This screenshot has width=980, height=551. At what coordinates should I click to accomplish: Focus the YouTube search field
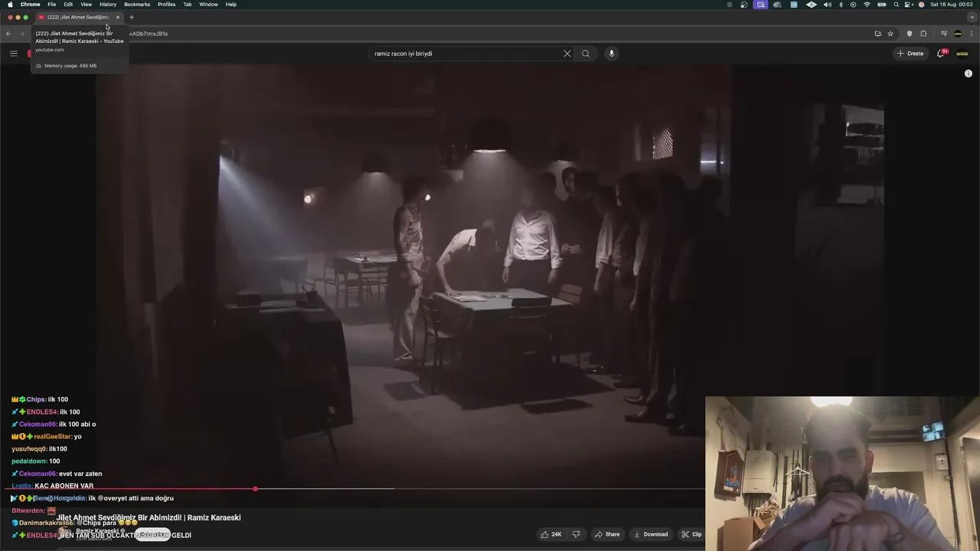tap(467, 54)
